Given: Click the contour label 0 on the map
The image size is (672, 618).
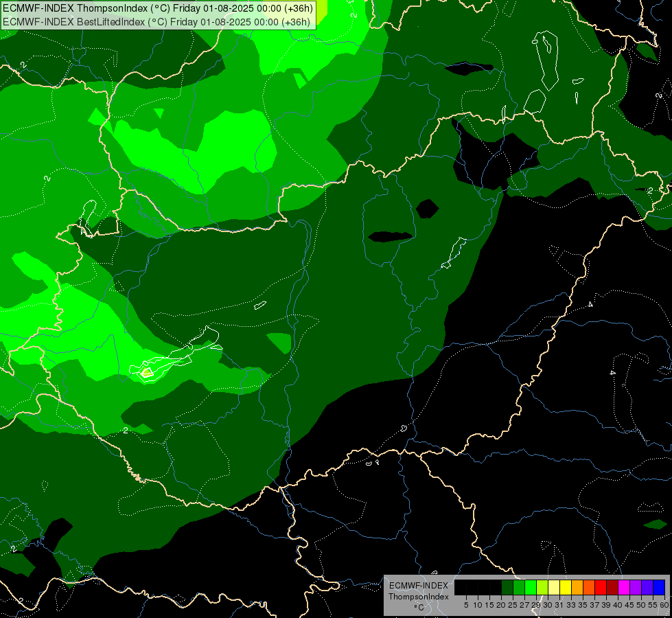Looking at the screenshot, I should pos(535,42).
